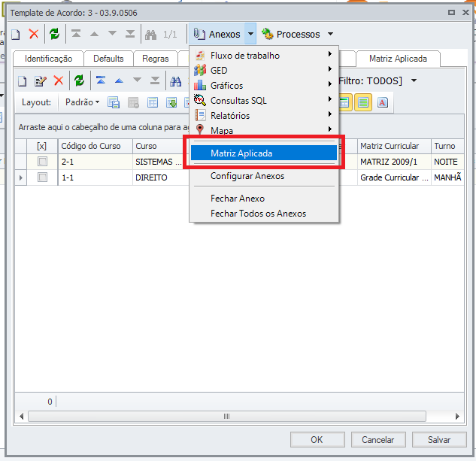
Task: Select Matriz Aplicada in the Anexos menu
Action: [x=264, y=153]
